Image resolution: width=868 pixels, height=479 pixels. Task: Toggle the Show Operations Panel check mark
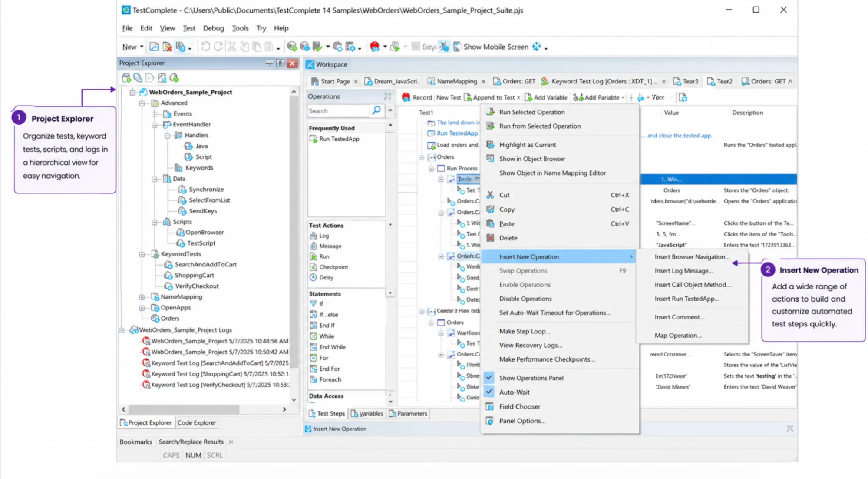[x=489, y=378]
